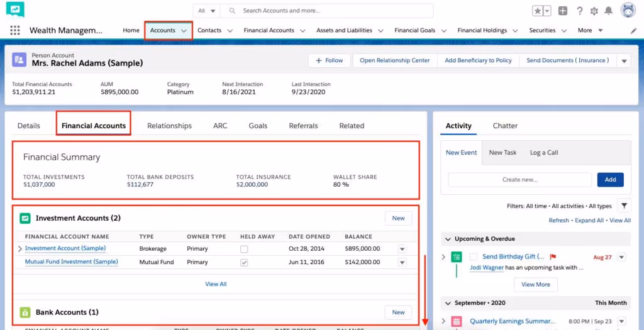Open the Securities dropdown chevron
644x330 pixels.
tap(564, 30)
